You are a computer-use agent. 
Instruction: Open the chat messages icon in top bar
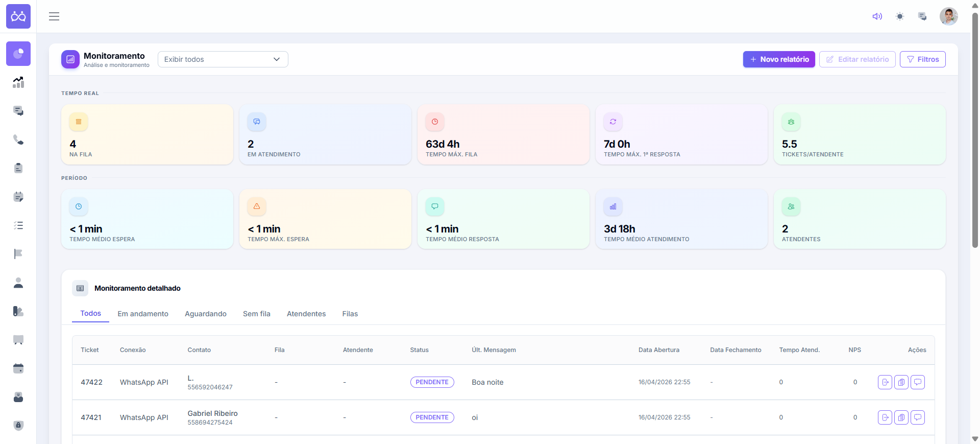point(922,16)
